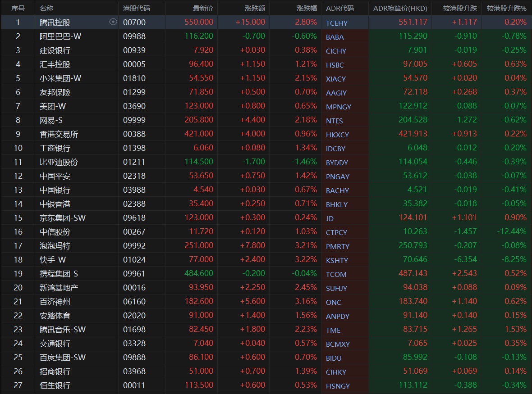Click the target icon beside 腾讯控股
This screenshot has height=394, width=532.
pyautogui.click(x=113, y=22)
